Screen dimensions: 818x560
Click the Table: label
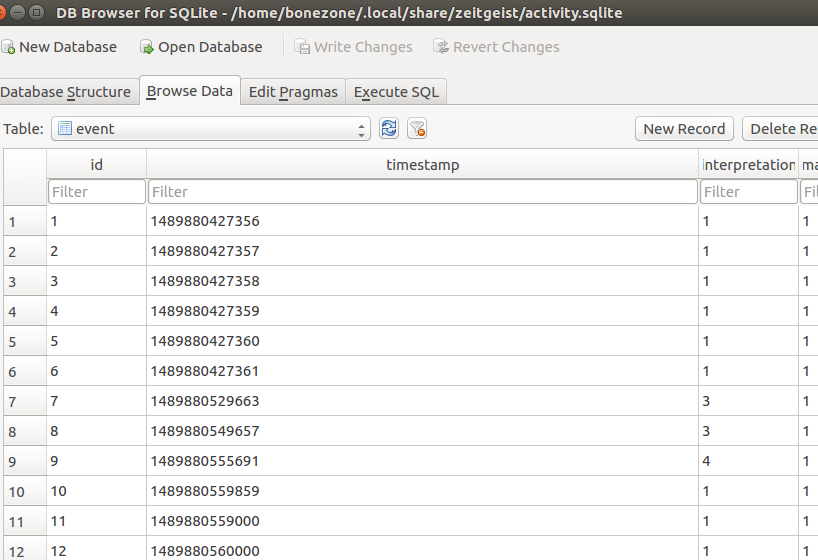coord(23,129)
